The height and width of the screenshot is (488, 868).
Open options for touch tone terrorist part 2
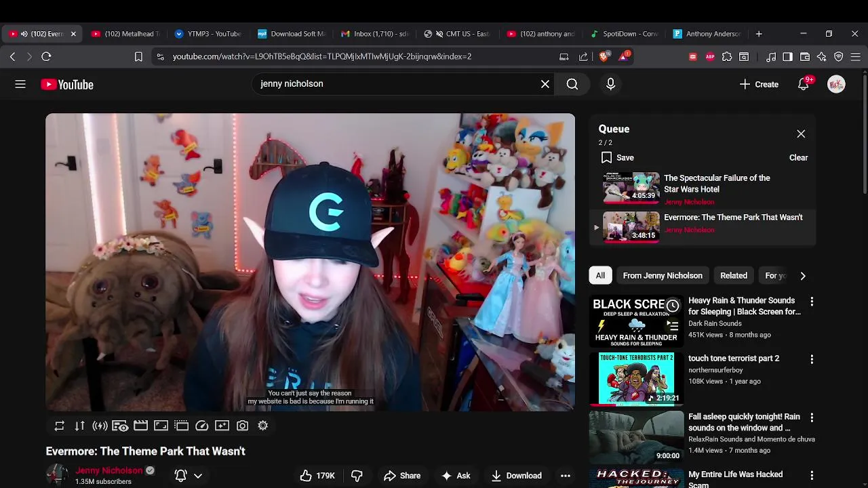tap(812, 359)
